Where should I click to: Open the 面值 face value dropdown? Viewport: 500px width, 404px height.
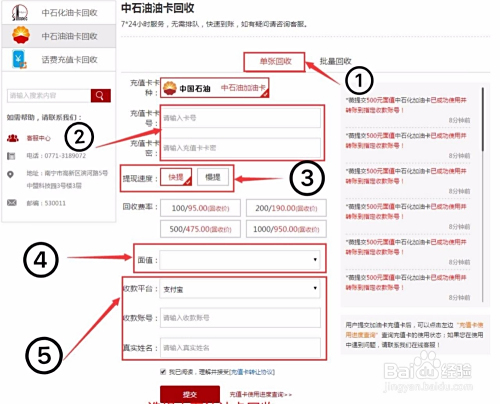pos(240,260)
